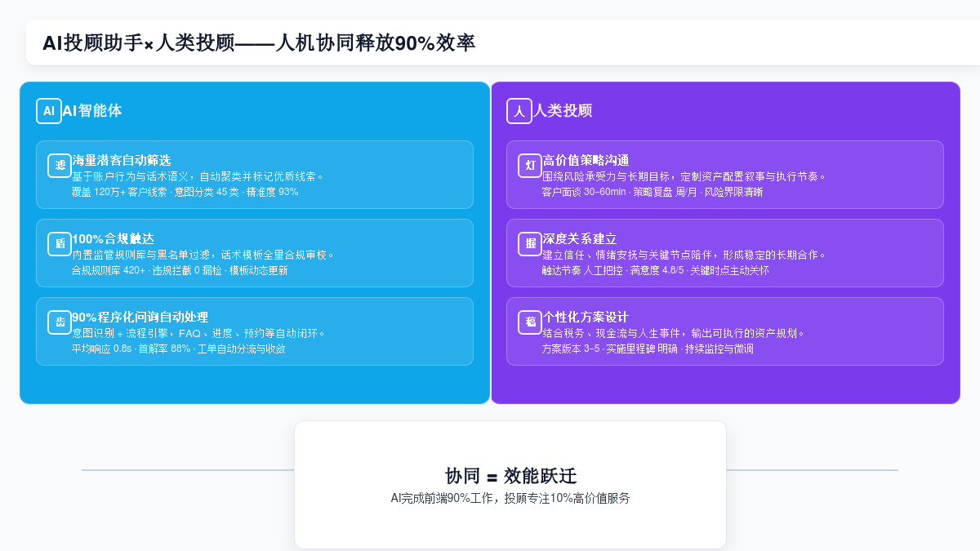
Task: Click the AI badge icon beside AI智能体
Action: click(x=49, y=111)
